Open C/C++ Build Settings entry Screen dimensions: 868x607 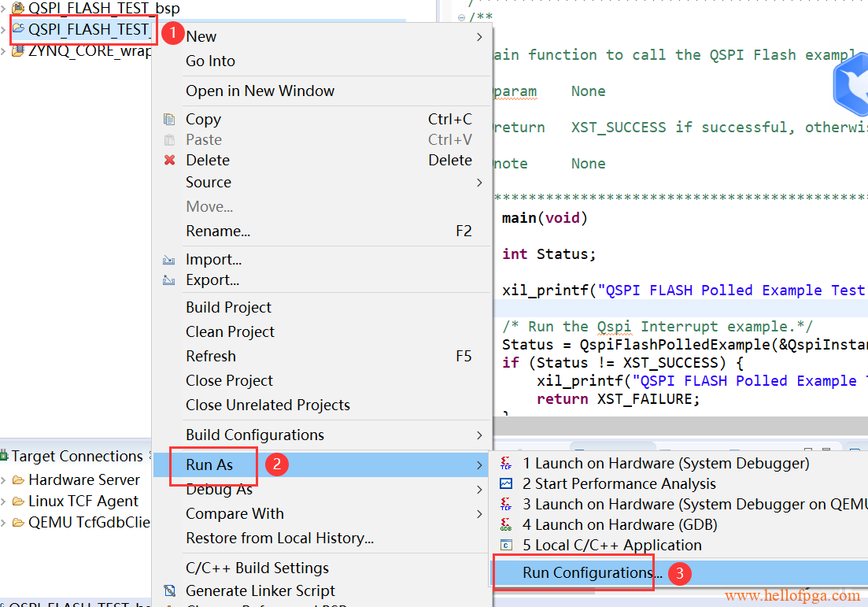click(257, 568)
